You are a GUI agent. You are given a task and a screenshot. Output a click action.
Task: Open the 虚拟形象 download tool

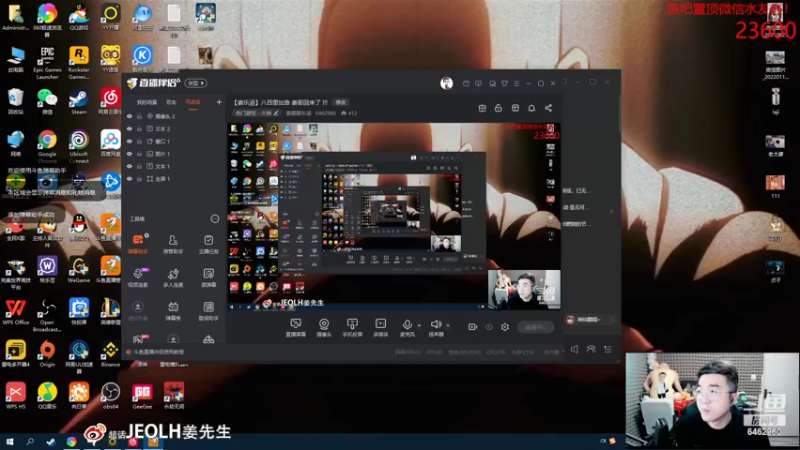138,310
